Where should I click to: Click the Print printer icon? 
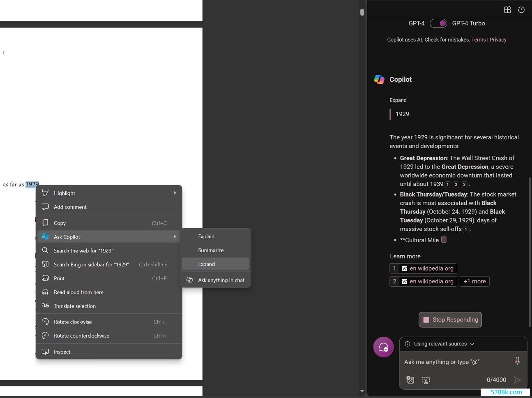pos(46,278)
